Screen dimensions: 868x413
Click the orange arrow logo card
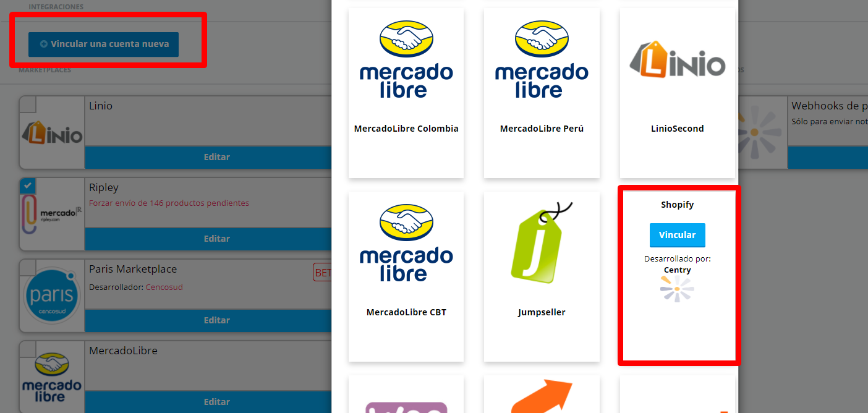(x=542, y=394)
